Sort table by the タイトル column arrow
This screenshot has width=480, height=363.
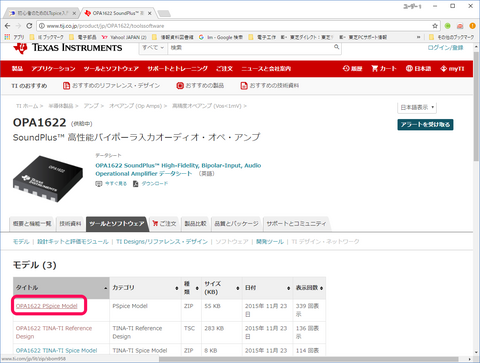[105, 288]
